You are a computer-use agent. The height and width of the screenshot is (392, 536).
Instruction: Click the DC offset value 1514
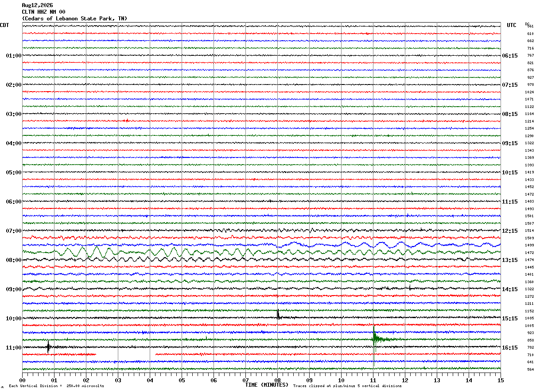[x=529, y=231]
